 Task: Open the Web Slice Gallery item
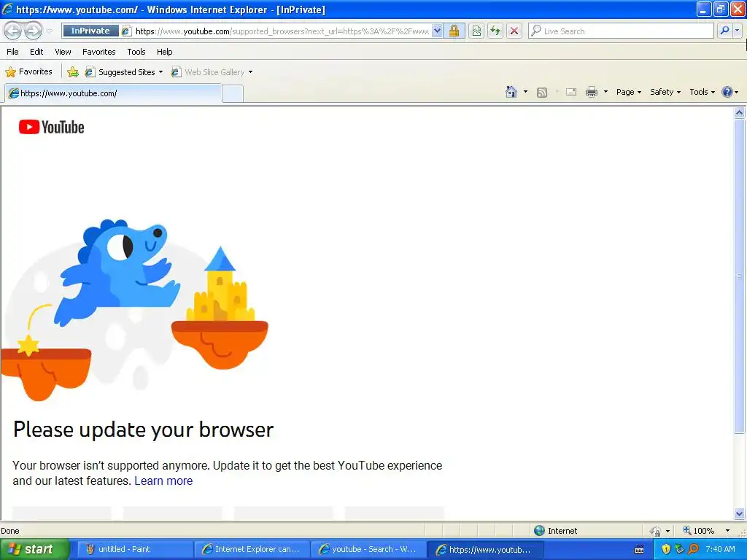(x=212, y=72)
